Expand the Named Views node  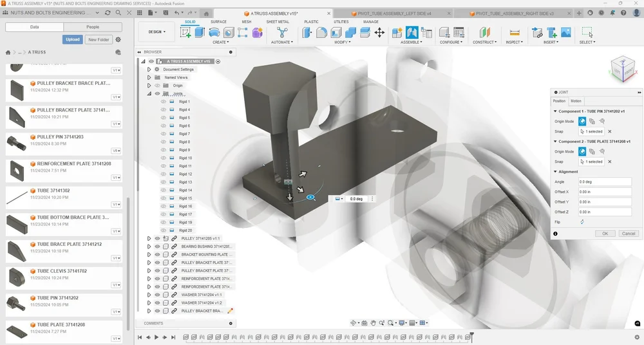point(149,77)
